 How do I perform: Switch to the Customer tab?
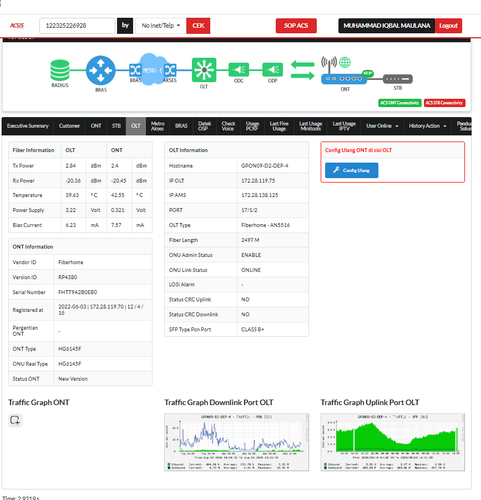click(69, 126)
